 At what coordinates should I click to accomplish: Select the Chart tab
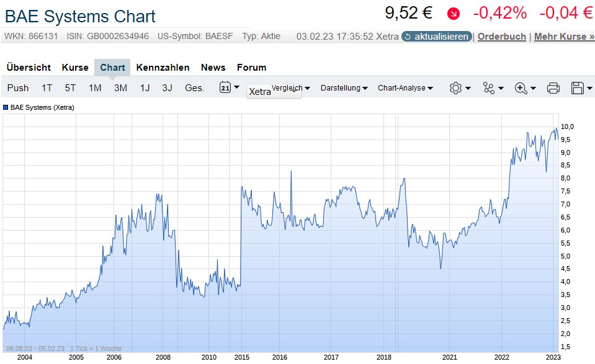pos(112,68)
